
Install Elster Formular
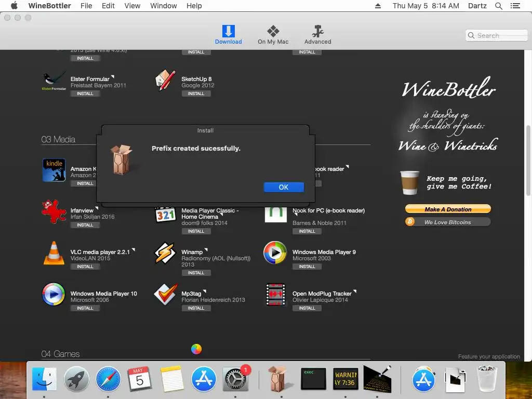point(85,94)
